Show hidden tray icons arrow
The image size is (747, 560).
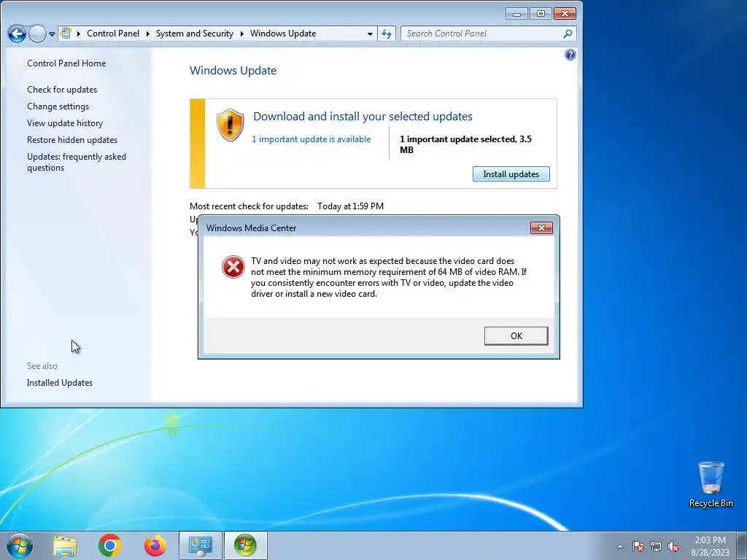620,546
